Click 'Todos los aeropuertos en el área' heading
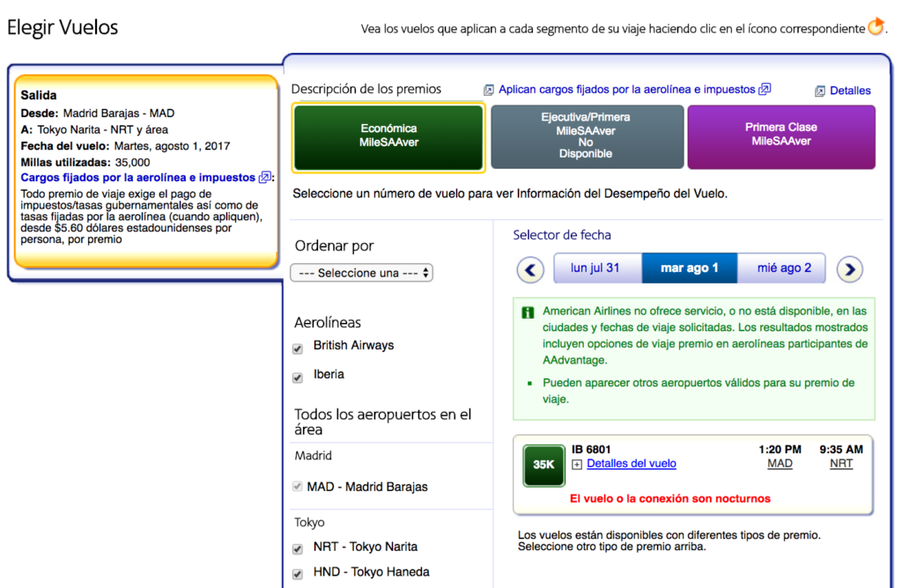902x588 pixels. pos(382,422)
